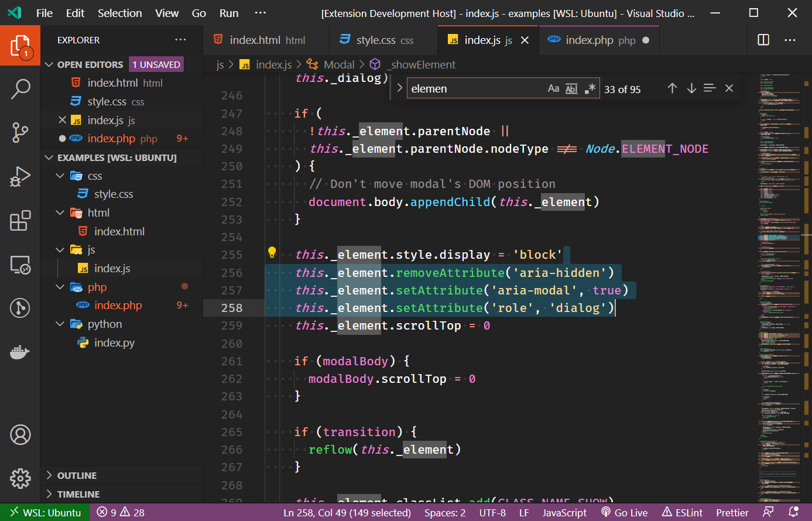Toggle Match Case in the find widget
The height and width of the screenshot is (521, 812).
(x=554, y=88)
